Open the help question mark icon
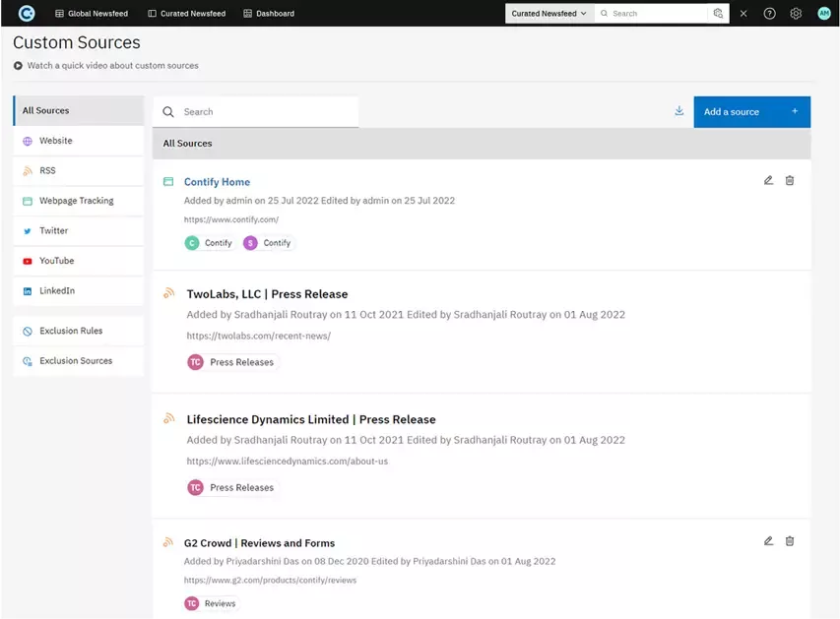Image resolution: width=840 pixels, height=619 pixels. click(x=769, y=14)
